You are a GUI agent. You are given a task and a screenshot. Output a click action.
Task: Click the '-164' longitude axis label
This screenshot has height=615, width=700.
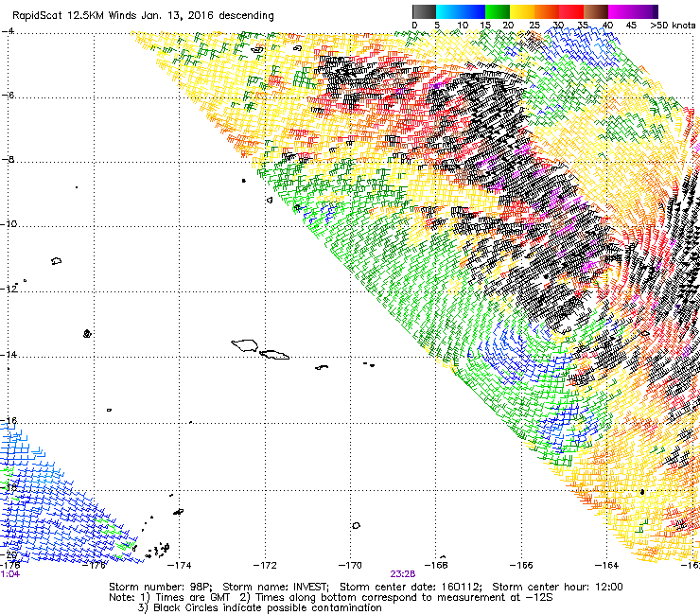click(606, 566)
